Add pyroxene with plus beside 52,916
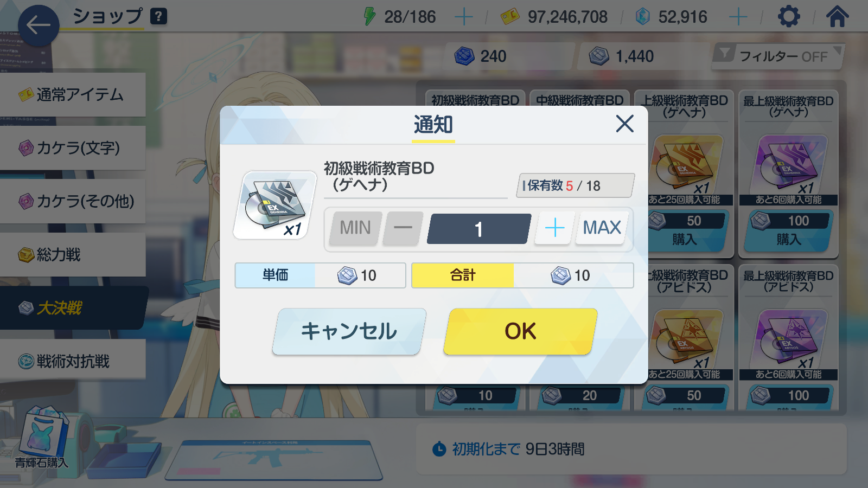The height and width of the screenshot is (488, 868). pos(738,17)
